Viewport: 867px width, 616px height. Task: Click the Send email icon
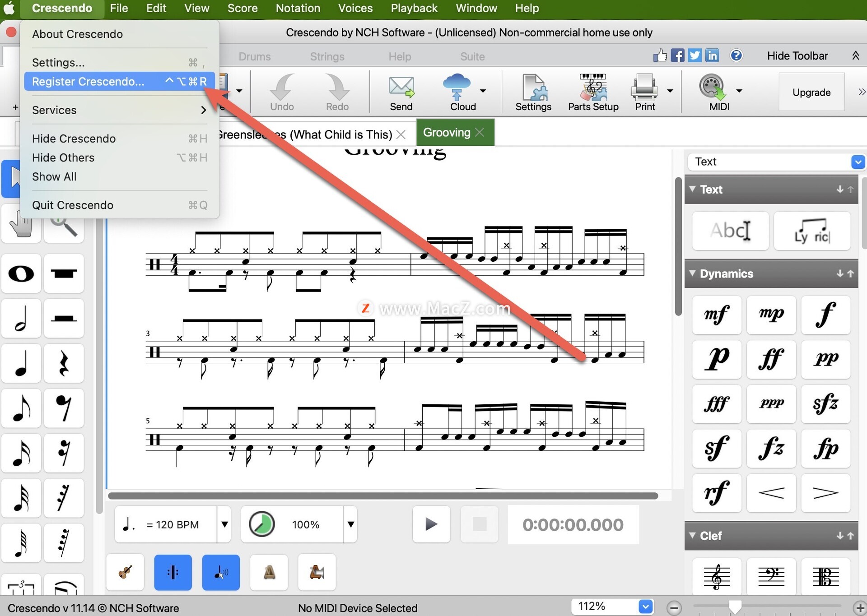point(401,93)
